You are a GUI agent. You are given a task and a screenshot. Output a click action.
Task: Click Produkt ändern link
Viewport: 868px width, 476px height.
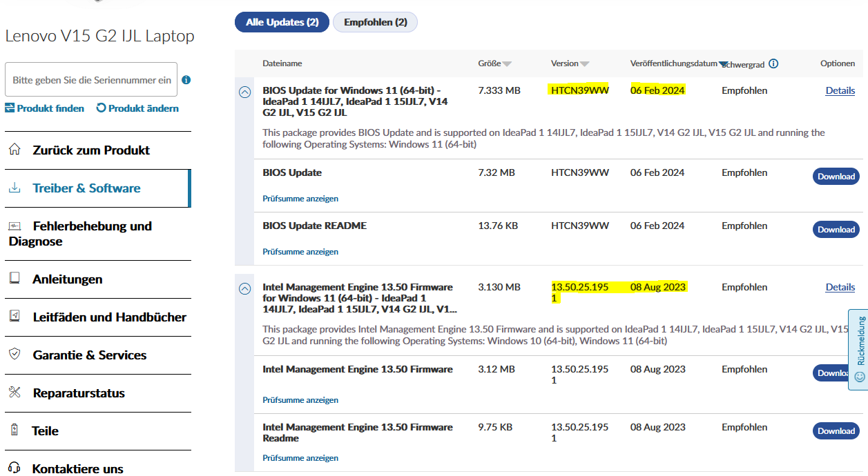click(137, 108)
